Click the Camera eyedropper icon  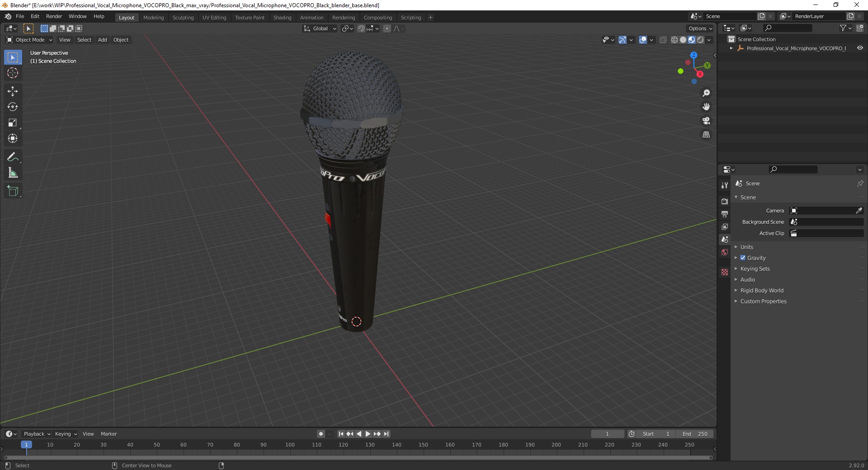859,211
